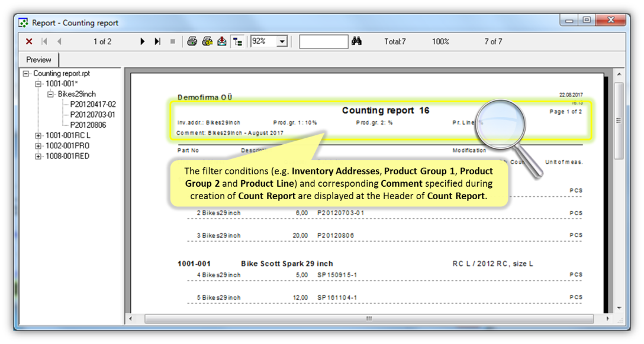Click the Print report icon
Image resolution: width=644 pixels, height=344 pixels.
(x=192, y=41)
